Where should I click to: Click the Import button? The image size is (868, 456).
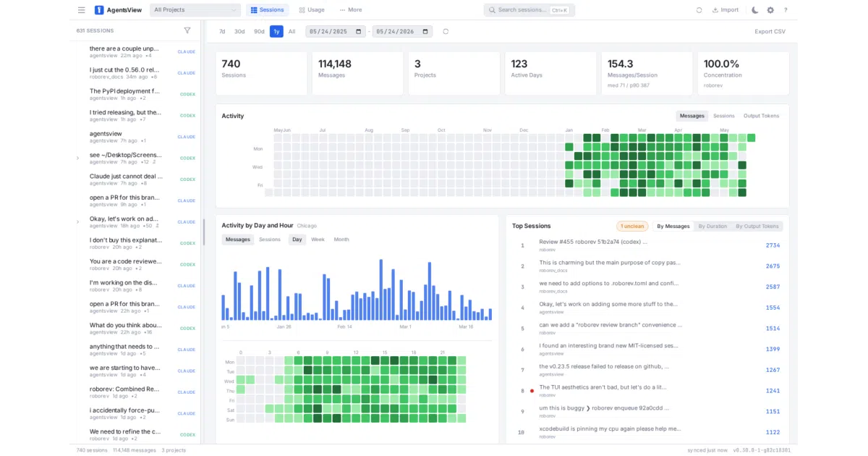click(x=726, y=10)
